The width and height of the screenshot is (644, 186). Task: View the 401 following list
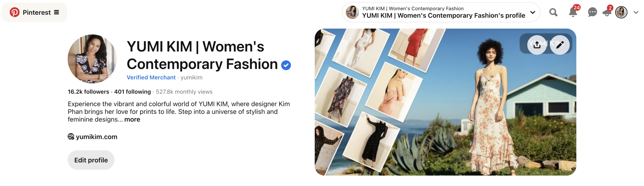[x=132, y=92]
